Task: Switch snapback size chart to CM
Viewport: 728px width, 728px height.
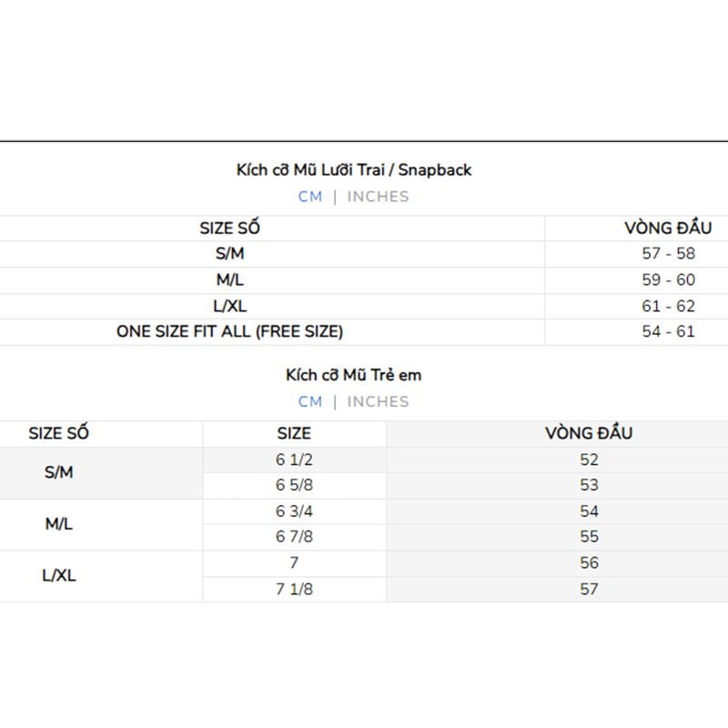Action: (x=310, y=197)
